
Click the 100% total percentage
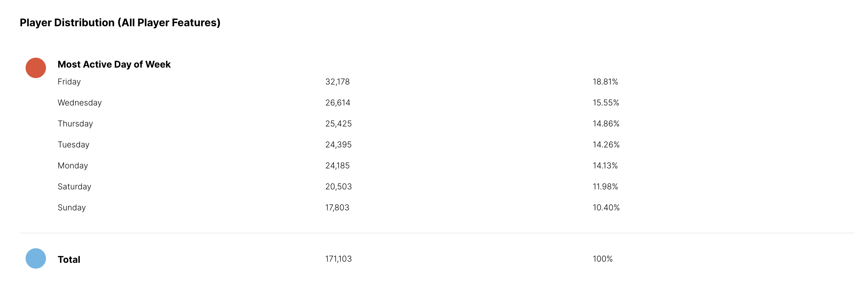pos(602,259)
